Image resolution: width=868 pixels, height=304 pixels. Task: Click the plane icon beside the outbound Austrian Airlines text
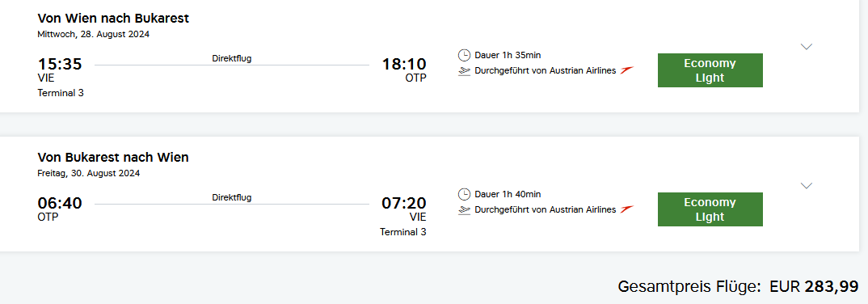(465, 71)
